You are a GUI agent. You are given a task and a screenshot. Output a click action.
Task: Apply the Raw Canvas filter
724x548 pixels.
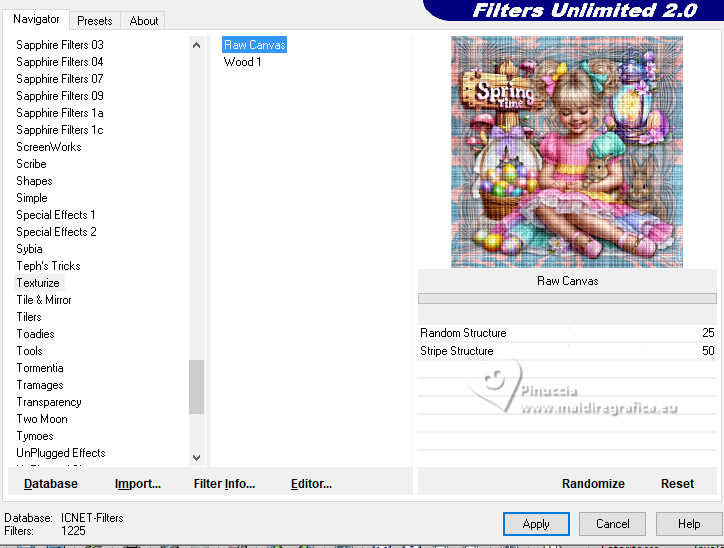coord(536,524)
